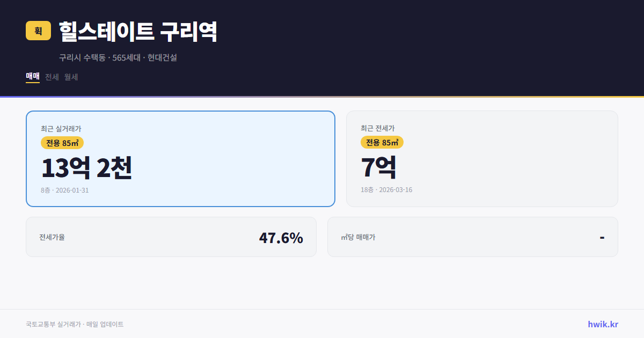
Task: Select the 전용 85㎡ badge on the sale card
Action: tap(61, 143)
